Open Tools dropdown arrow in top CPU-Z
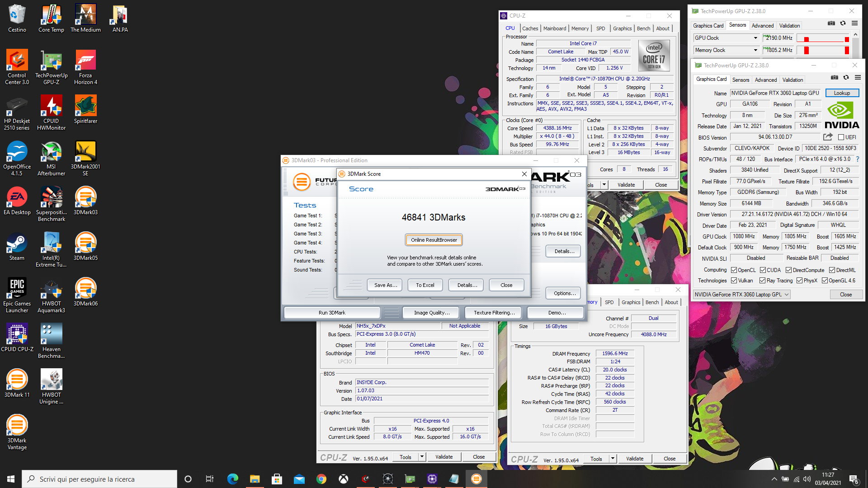868x488 pixels. click(604, 185)
